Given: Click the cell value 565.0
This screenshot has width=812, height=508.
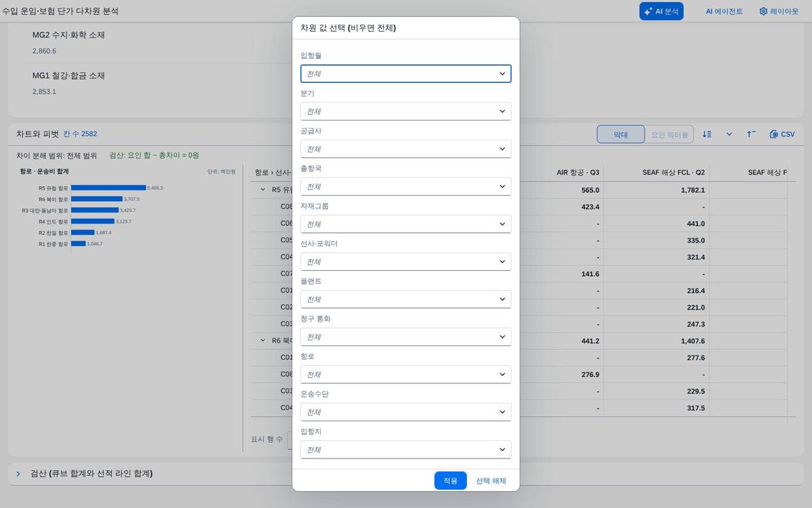Looking at the screenshot, I should (590, 190).
